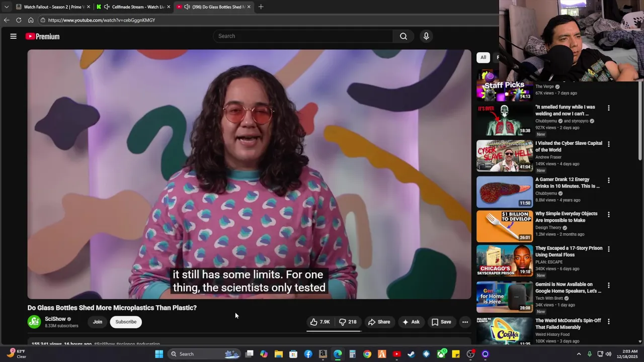Go back in browser history
Viewport: 644px width, 362px height.
(7, 20)
